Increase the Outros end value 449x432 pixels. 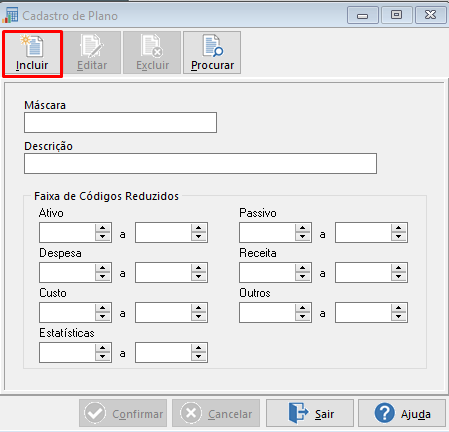(399, 308)
